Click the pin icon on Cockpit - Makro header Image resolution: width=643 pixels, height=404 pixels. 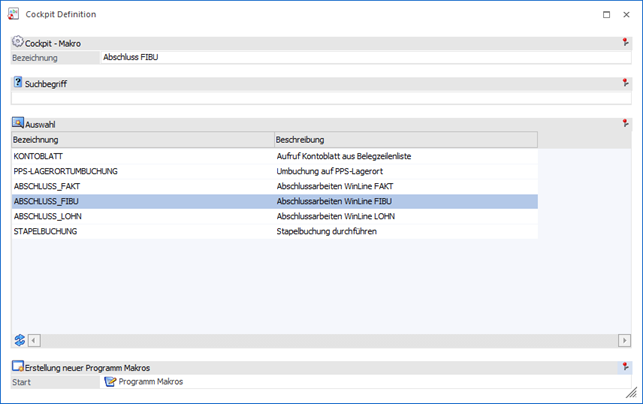625,43
